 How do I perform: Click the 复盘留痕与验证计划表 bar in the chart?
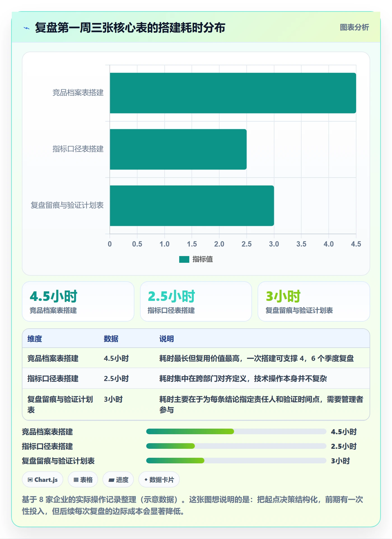192,206
